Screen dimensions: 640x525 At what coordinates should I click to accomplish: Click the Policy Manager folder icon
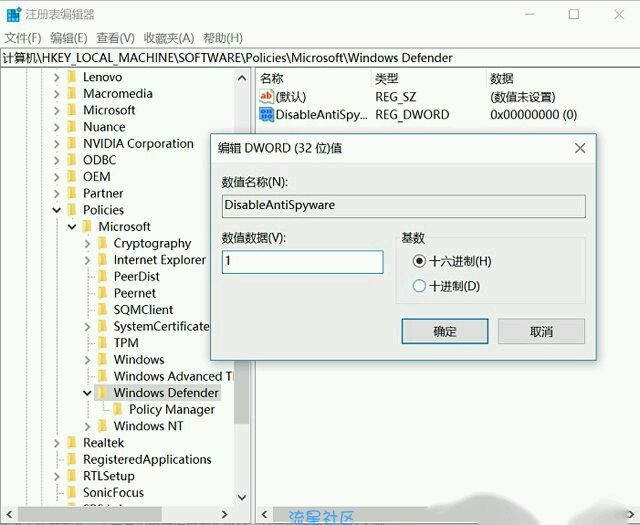pyautogui.click(x=118, y=409)
